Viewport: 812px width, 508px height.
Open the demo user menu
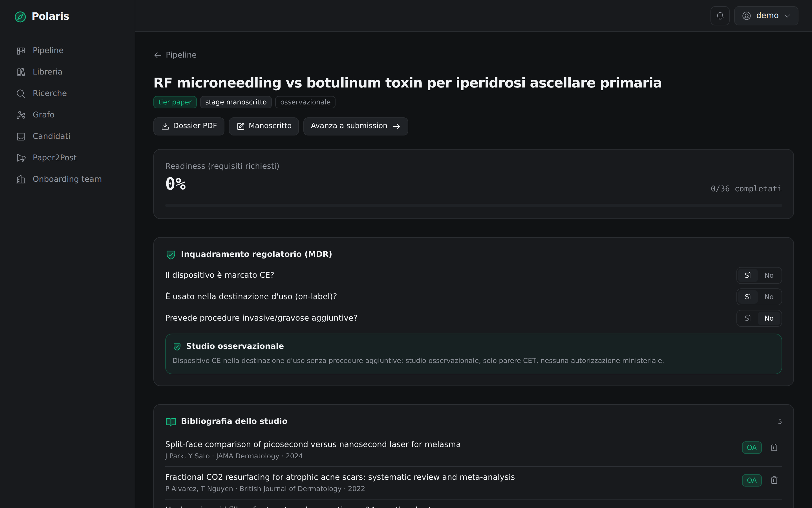click(x=766, y=16)
